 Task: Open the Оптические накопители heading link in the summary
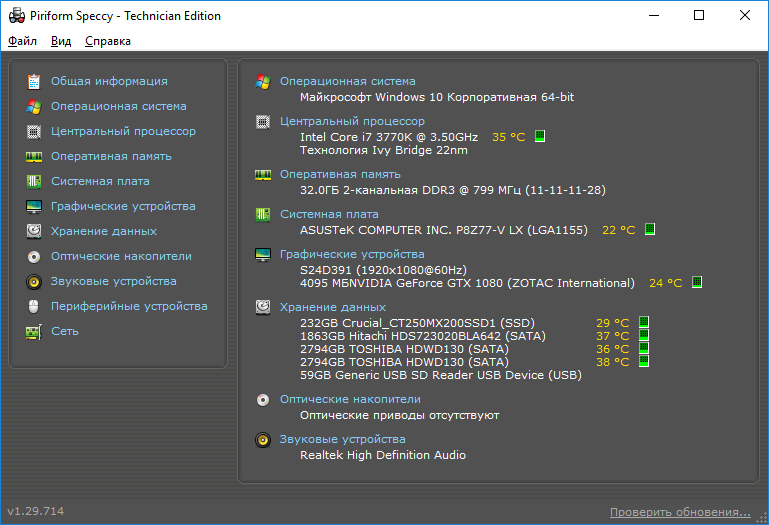click(x=350, y=400)
